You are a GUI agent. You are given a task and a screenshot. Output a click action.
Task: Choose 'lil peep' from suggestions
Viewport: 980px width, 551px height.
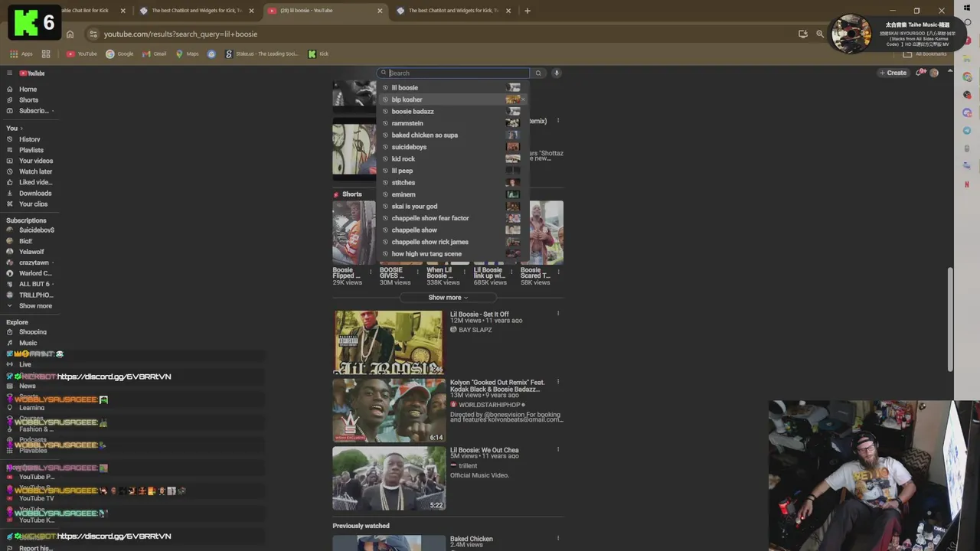tap(452, 171)
